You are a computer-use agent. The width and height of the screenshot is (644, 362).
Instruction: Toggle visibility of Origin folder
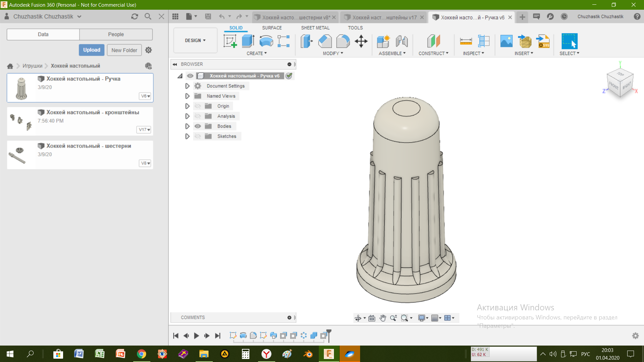coord(198,106)
